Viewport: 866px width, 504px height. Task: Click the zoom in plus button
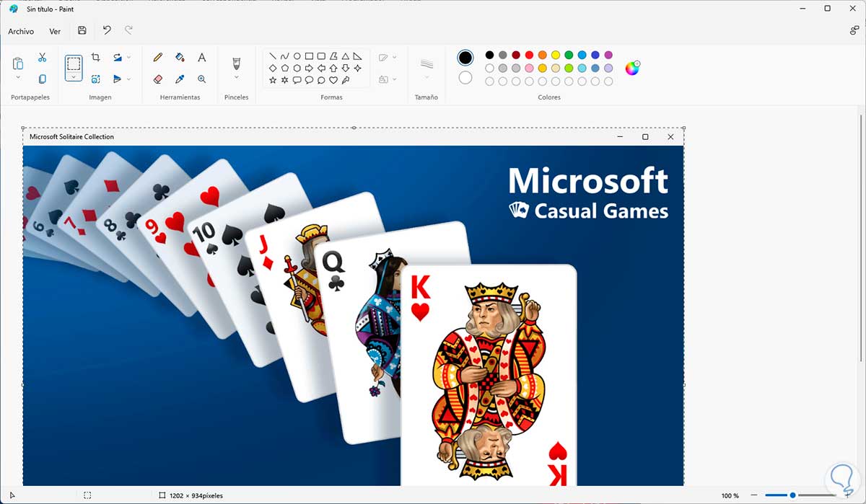point(847,495)
